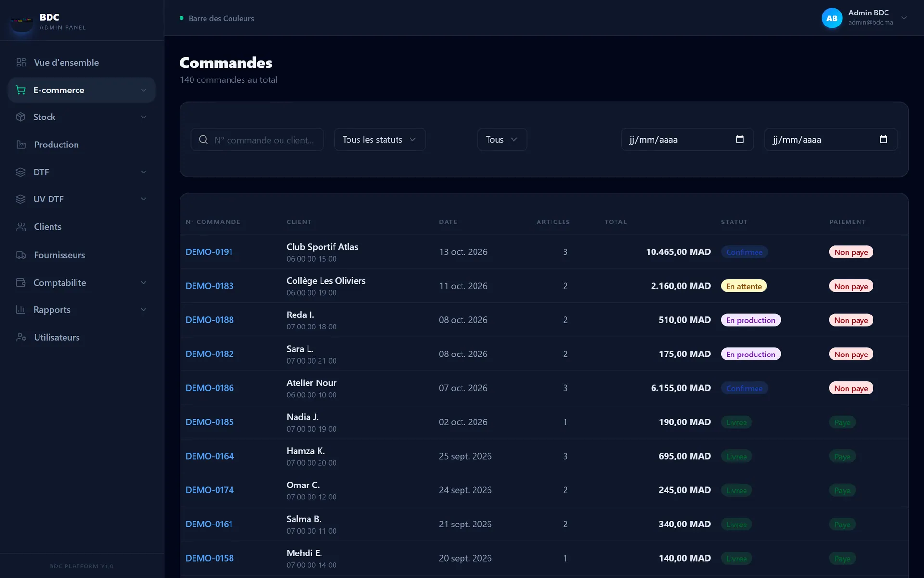
Task: Click the En attente status badge
Action: click(x=744, y=286)
